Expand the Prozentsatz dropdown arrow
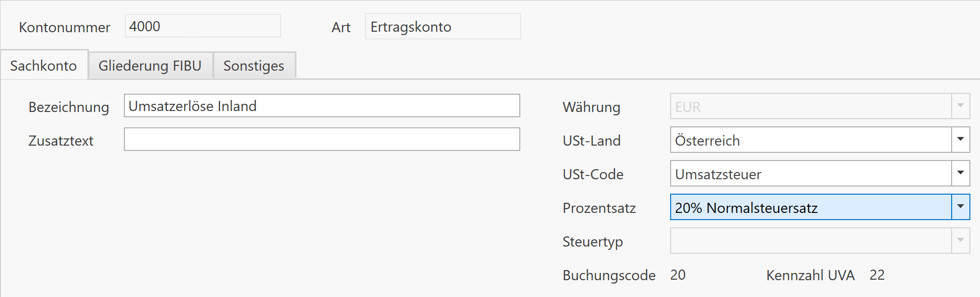The height and width of the screenshot is (297, 980). coord(960,207)
